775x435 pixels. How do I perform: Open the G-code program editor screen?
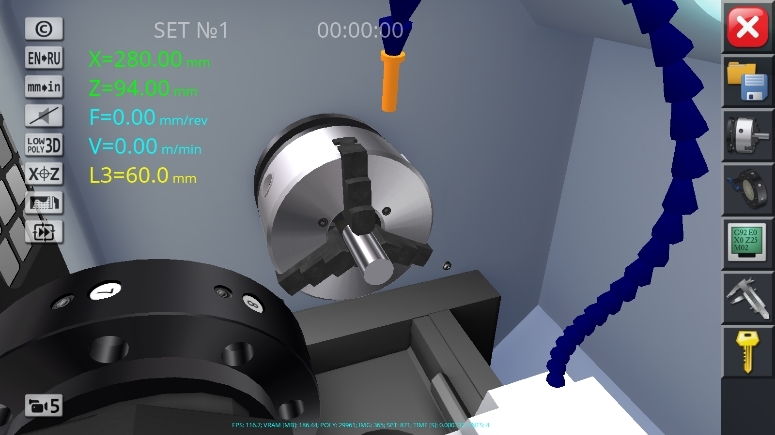point(747,243)
